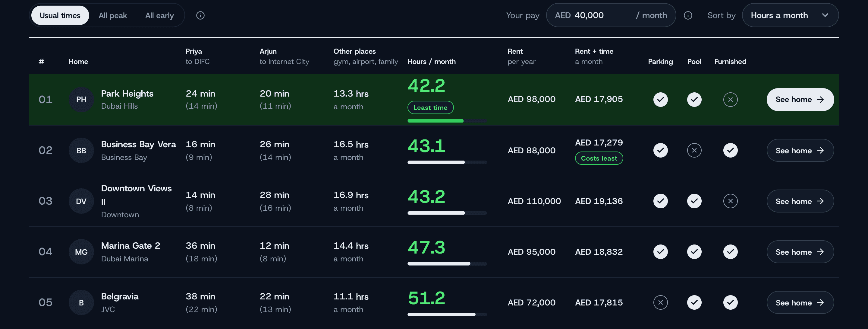Viewport: 868px width, 329px height.
Task: Click the BB avatar for Business Bay Vera
Action: [x=81, y=151]
